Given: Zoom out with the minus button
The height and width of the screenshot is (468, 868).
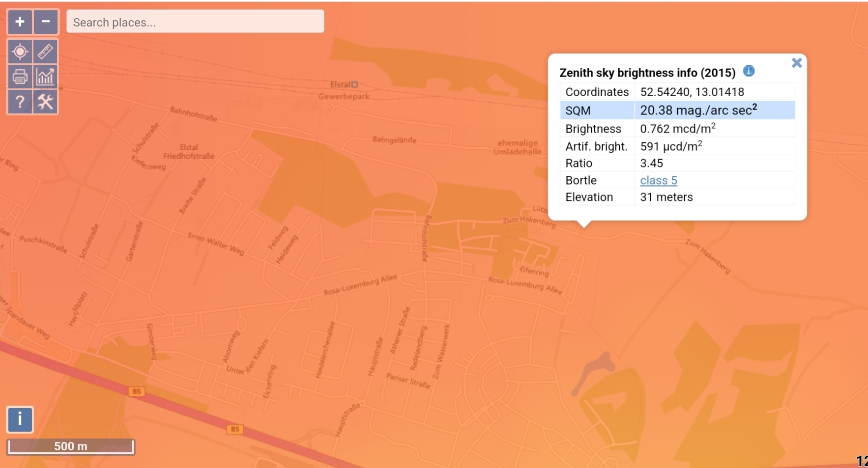Looking at the screenshot, I should 46,22.
